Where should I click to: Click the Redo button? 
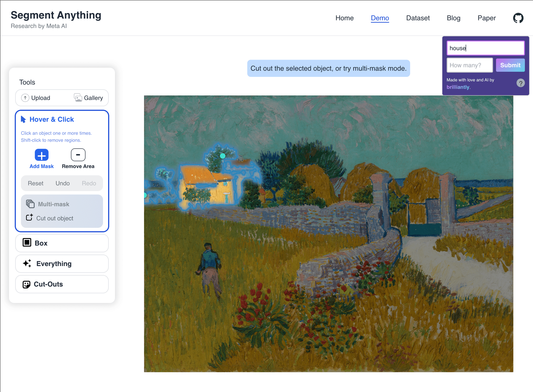tap(89, 183)
